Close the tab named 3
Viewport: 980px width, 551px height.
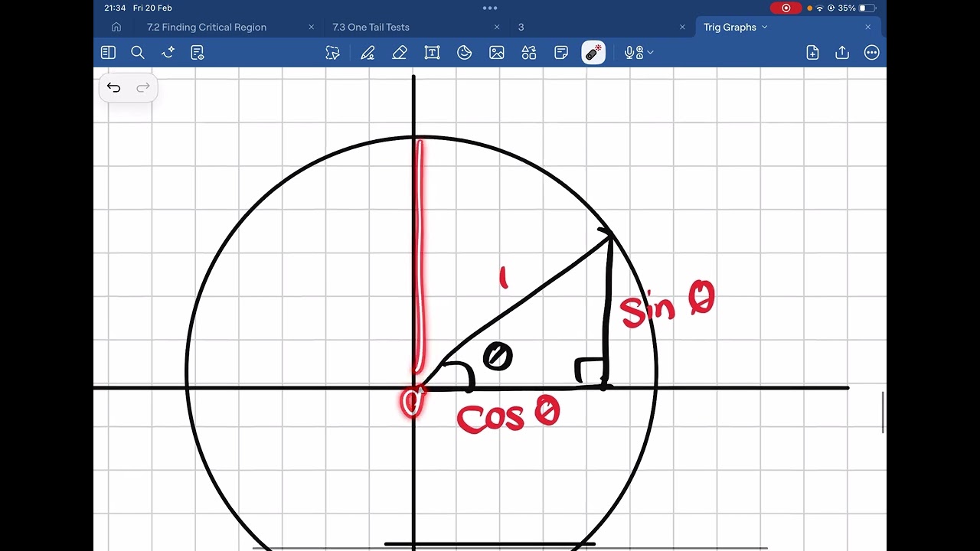(x=682, y=27)
